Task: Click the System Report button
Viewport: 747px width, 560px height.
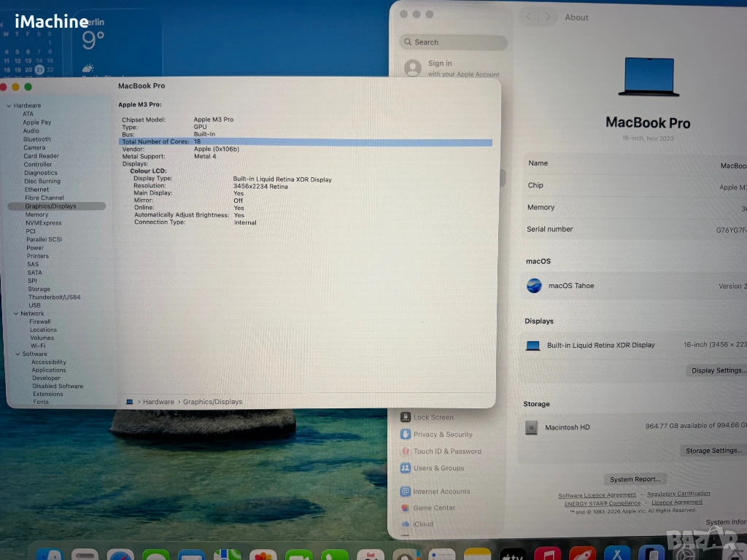Action: point(635,479)
